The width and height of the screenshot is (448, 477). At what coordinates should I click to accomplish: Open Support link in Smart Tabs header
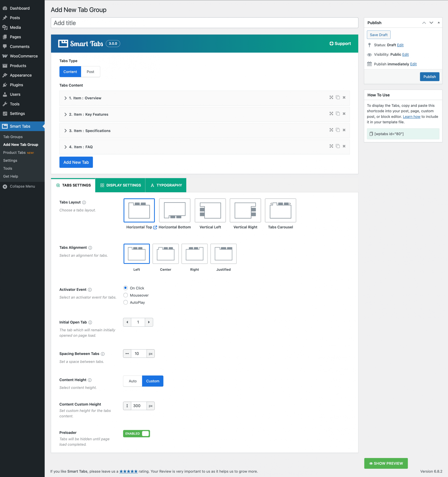[340, 43]
